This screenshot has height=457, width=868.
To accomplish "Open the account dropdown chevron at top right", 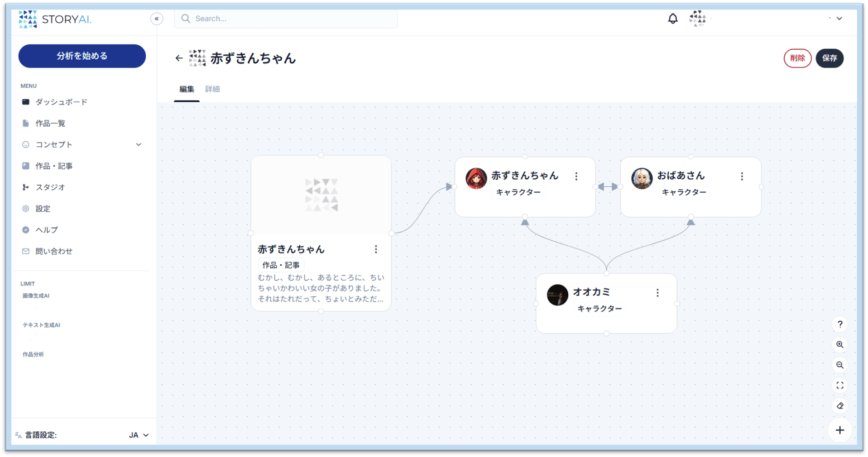I will point(839,19).
